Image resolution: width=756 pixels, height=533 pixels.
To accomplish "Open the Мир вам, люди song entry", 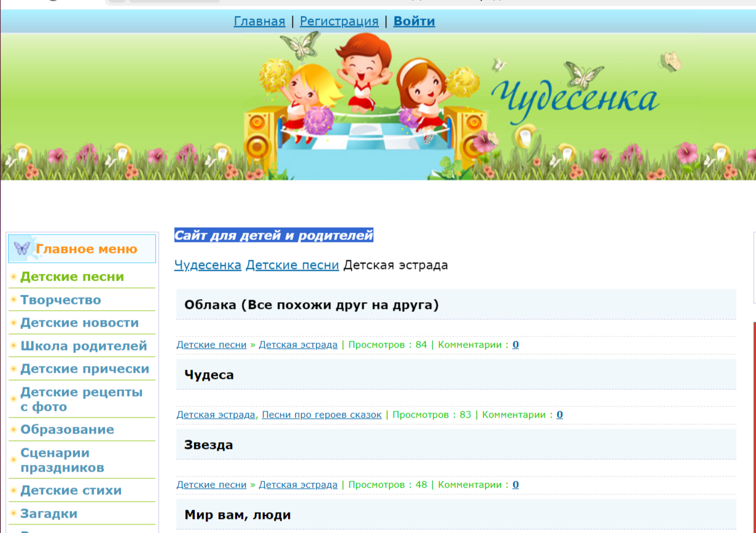I will 237,515.
